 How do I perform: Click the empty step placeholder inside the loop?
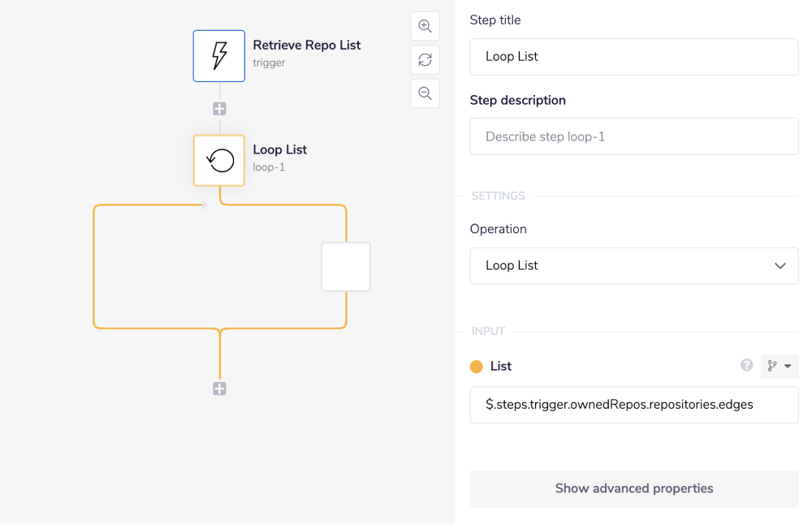point(345,266)
